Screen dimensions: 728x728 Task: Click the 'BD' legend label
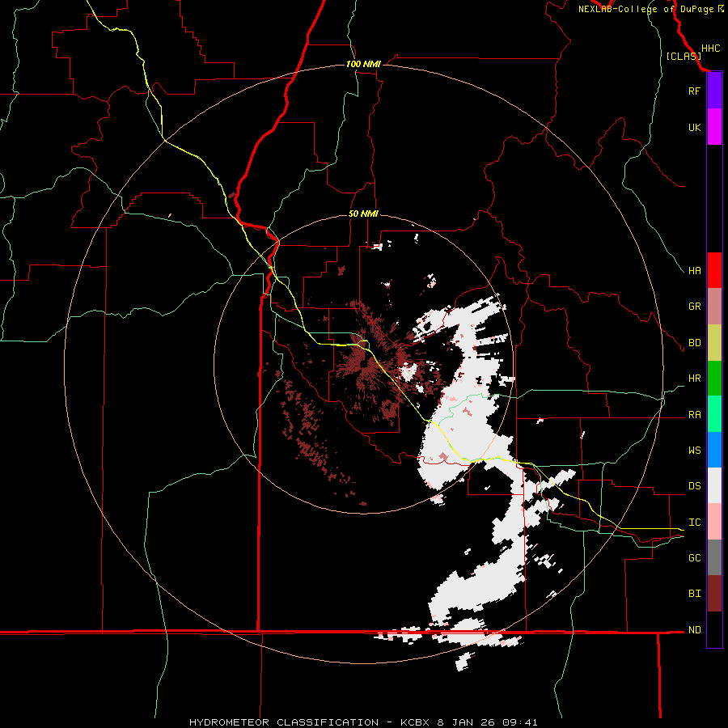694,343
